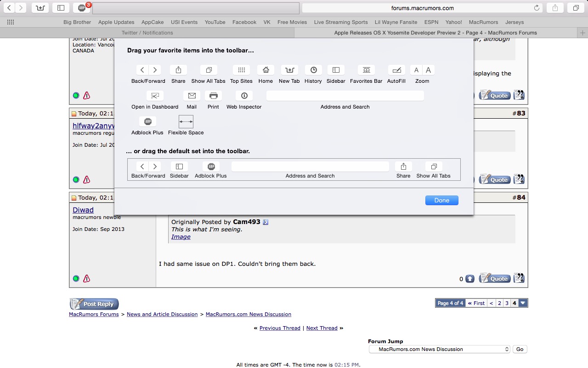Click Diwad username link
This screenshot has width=588, height=368.
pos(83,210)
